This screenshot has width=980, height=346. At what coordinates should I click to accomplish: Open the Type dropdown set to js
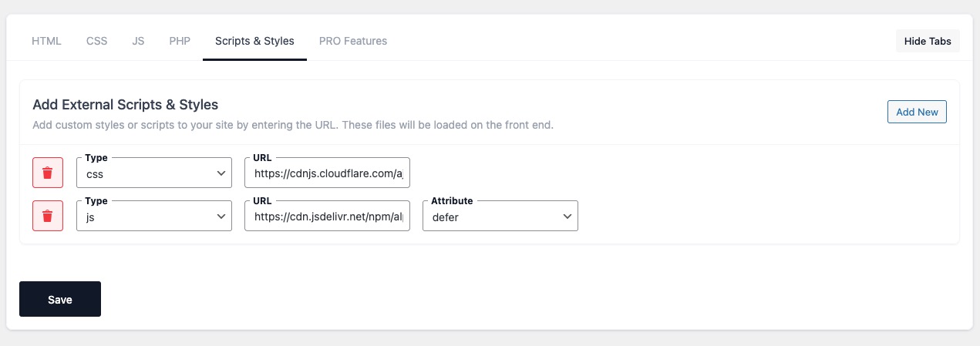pyautogui.click(x=154, y=217)
